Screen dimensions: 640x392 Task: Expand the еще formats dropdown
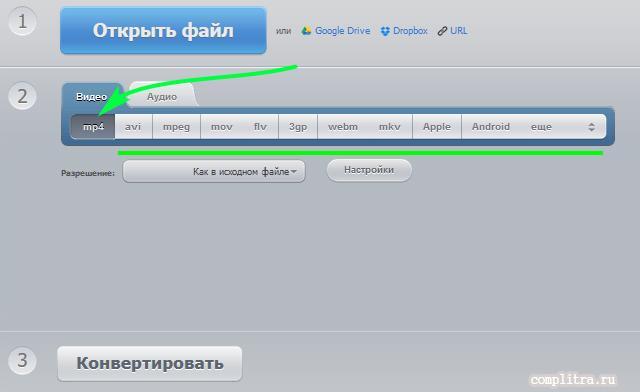[563, 127]
